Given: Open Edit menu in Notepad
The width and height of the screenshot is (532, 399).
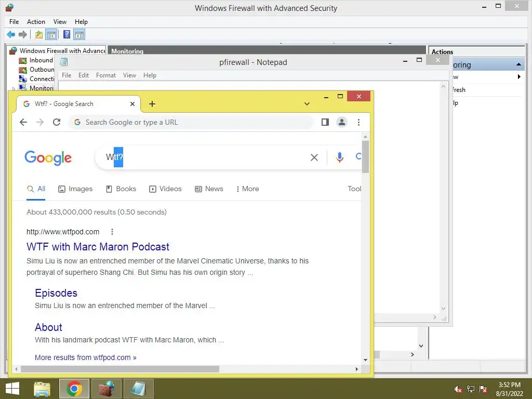Looking at the screenshot, I should pos(84,75).
